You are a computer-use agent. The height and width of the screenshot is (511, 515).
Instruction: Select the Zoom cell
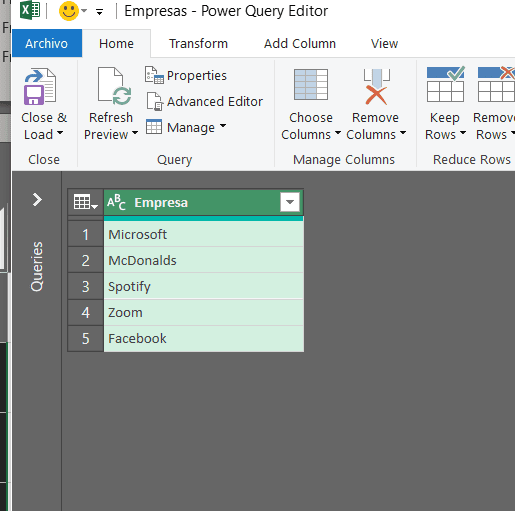(204, 312)
